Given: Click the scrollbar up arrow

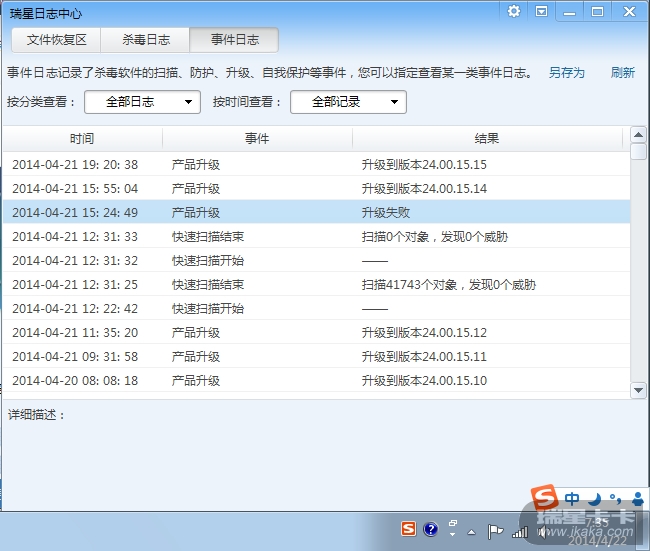Looking at the screenshot, I should coord(638,135).
